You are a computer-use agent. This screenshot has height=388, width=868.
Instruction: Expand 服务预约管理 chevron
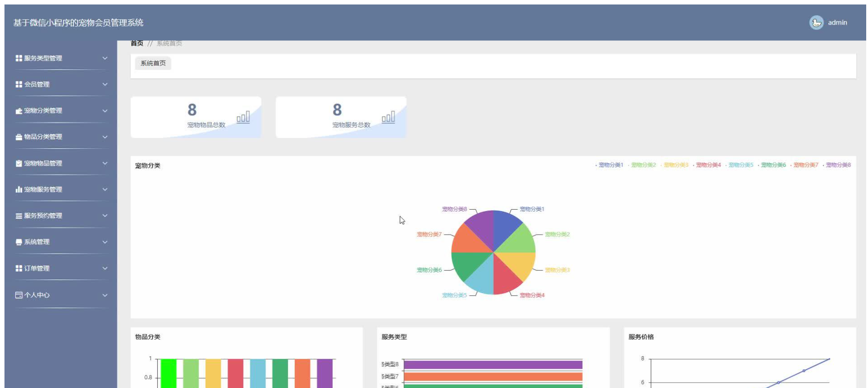[x=105, y=216]
